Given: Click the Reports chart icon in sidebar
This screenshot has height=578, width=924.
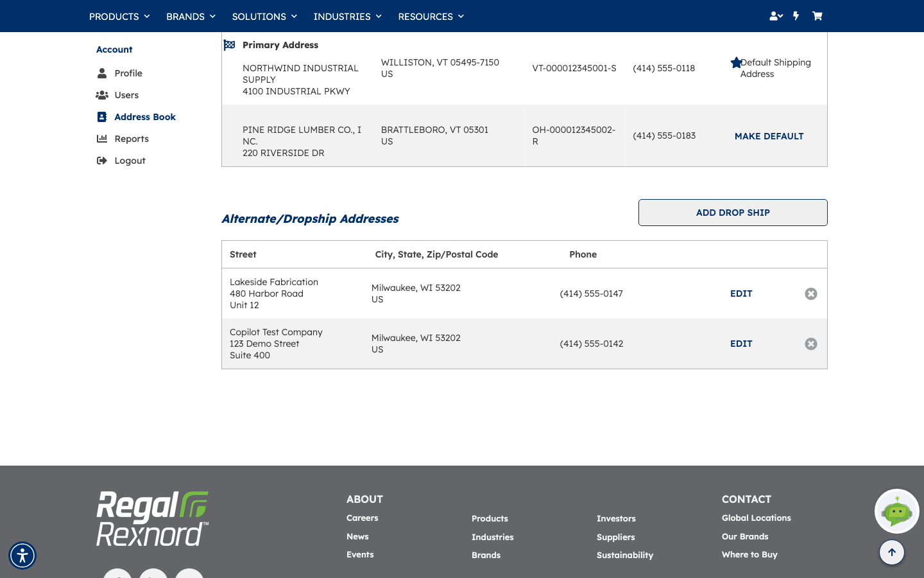Looking at the screenshot, I should pyautogui.click(x=102, y=139).
